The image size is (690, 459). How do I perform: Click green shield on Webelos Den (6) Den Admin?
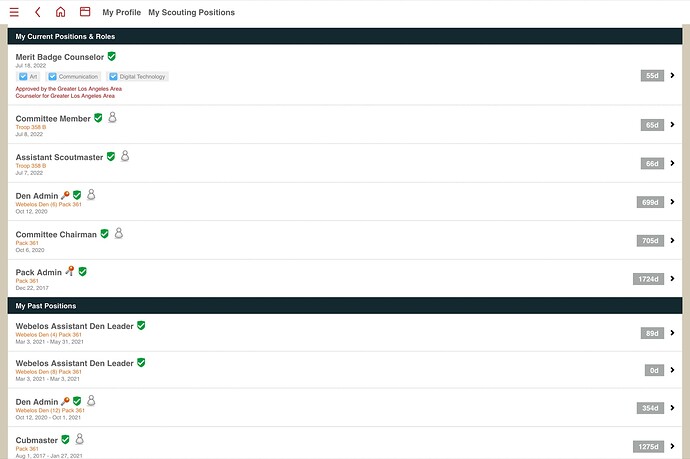pos(77,195)
